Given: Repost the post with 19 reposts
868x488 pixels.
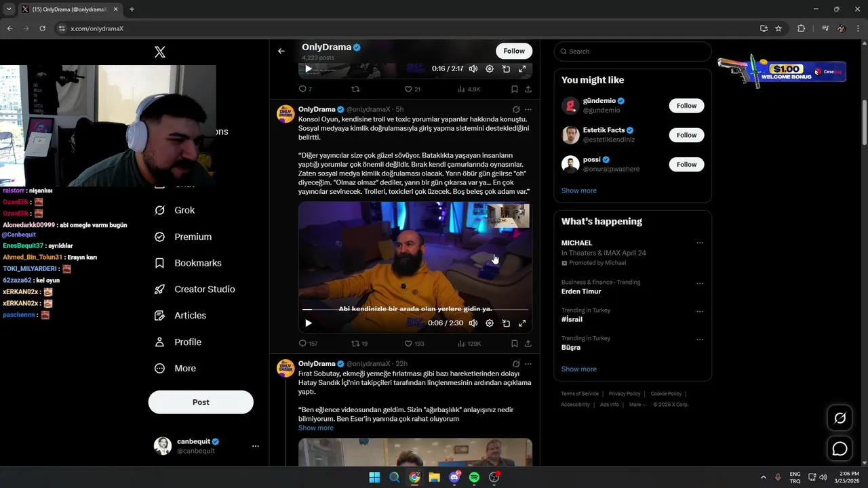Looking at the screenshot, I should [x=359, y=344].
